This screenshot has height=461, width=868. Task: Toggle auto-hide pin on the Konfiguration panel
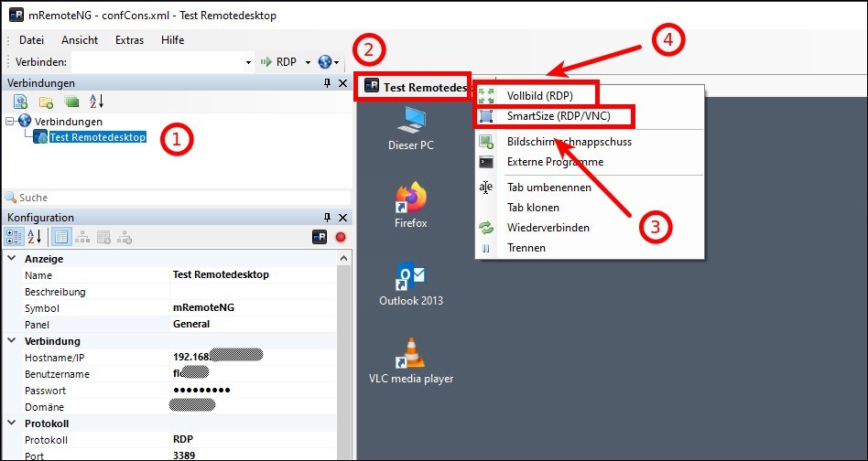tap(327, 218)
